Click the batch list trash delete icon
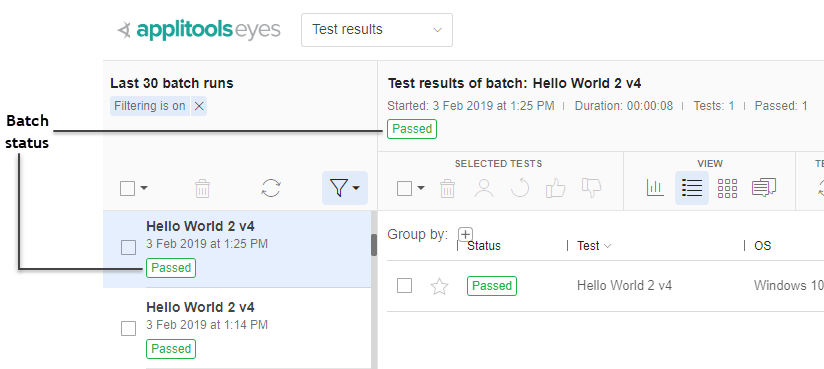The width and height of the screenshot is (824, 369). click(202, 188)
